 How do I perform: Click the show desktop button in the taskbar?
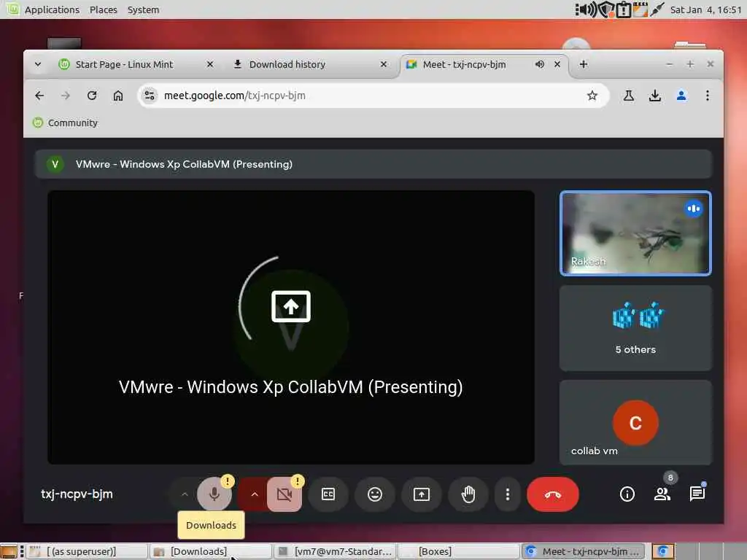click(8, 551)
